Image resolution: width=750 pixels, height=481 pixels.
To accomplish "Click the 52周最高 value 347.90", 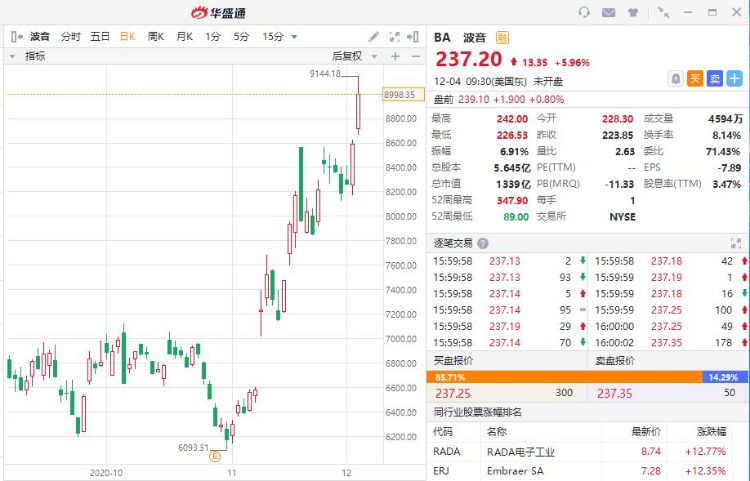I will (x=512, y=200).
